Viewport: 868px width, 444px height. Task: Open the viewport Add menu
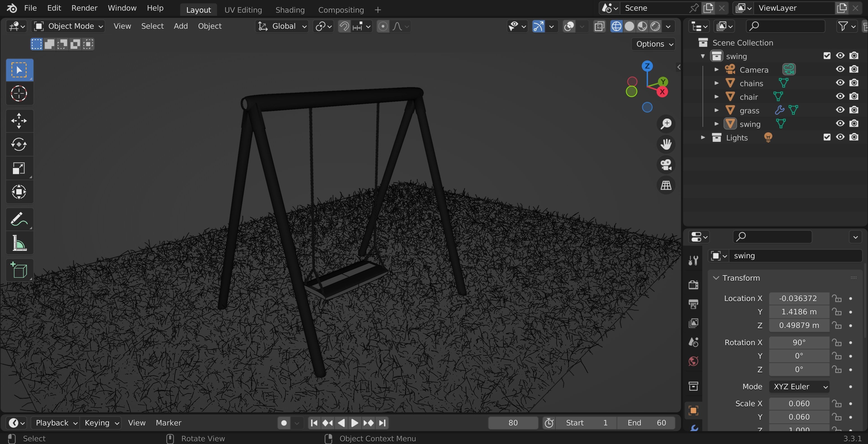181,26
